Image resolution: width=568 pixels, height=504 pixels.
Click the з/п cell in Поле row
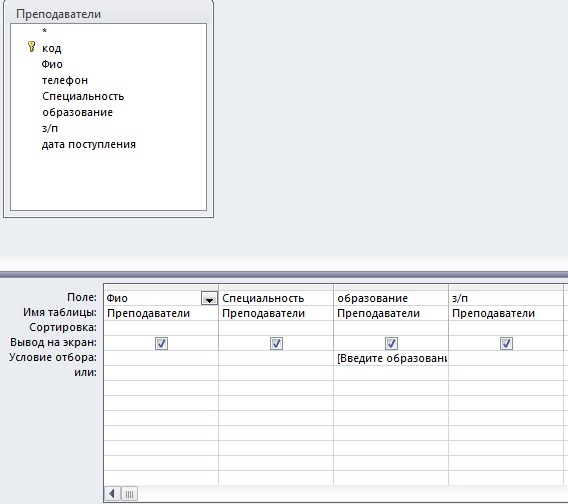[x=506, y=298]
